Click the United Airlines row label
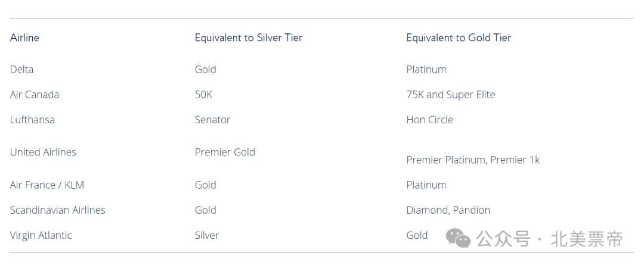The width and height of the screenshot is (644, 265). [x=43, y=152]
